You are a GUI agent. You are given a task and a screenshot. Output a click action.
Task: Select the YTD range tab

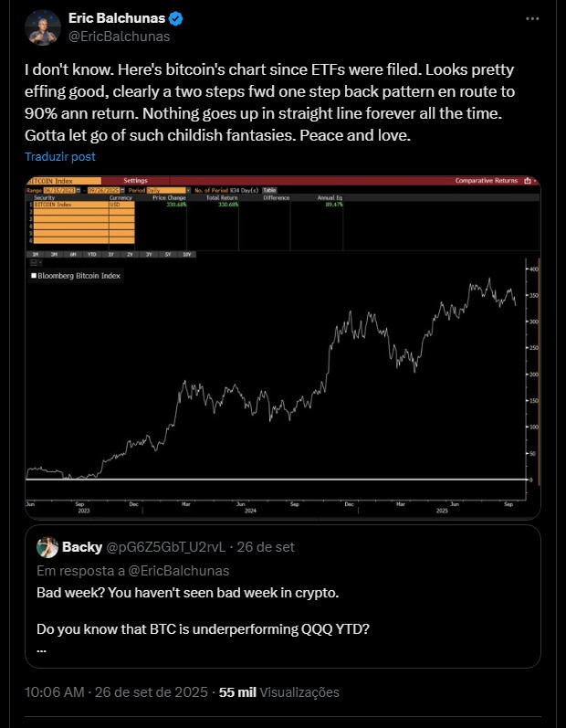pos(92,255)
